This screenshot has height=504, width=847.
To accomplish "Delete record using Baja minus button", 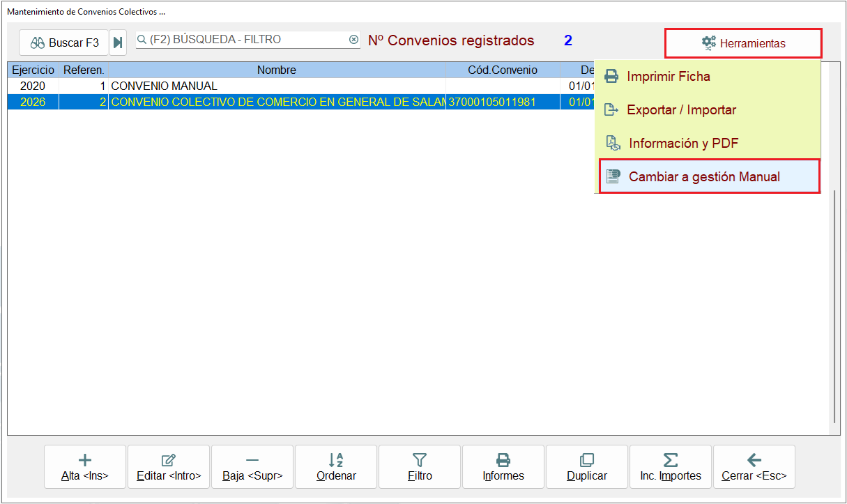I will click(252, 467).
